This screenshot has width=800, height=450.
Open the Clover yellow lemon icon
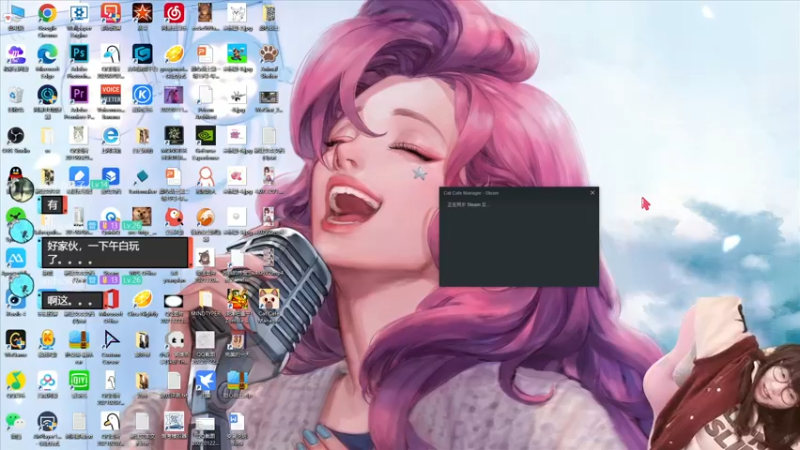[x=142, y=299]
